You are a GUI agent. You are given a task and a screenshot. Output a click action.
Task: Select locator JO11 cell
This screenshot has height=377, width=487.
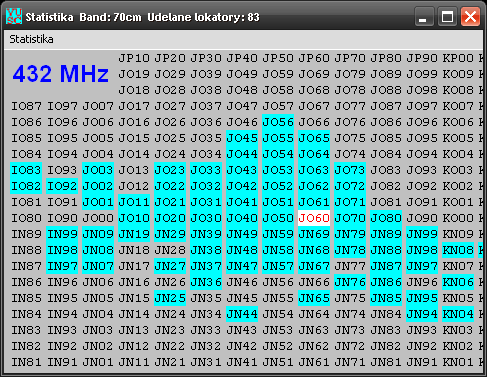(x=134, y=202)
